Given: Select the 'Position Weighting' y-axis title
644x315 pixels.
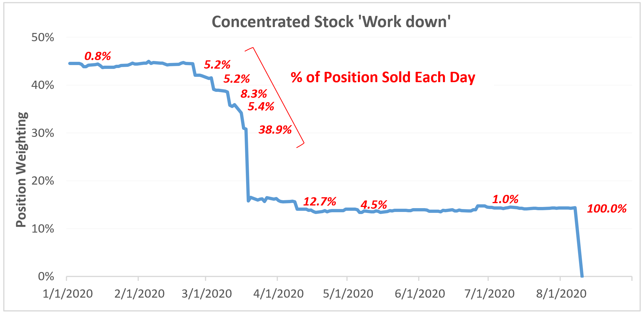Looking at the screenshot, I should [x=22, y=170].
